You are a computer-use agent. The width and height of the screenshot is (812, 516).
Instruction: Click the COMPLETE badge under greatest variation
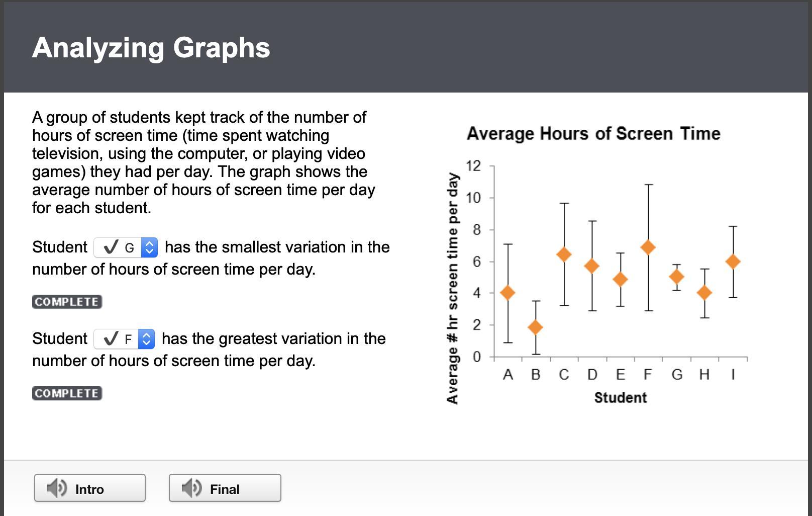67,393
